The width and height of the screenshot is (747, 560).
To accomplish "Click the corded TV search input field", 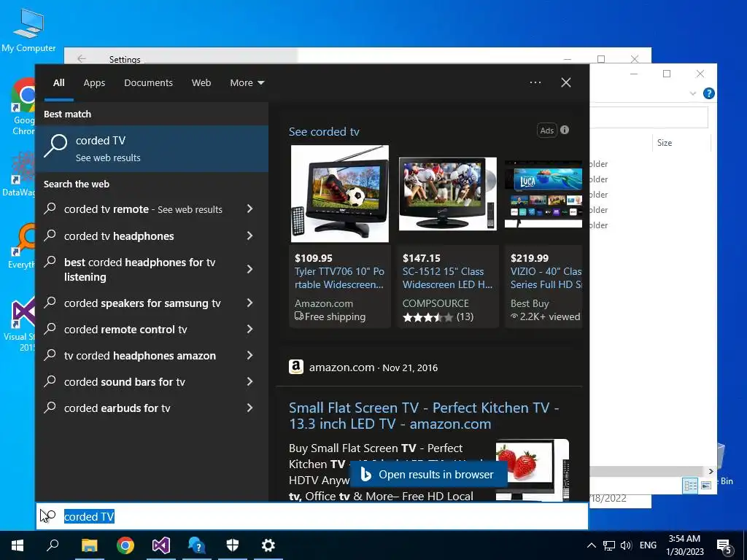I will coord(312,516).
